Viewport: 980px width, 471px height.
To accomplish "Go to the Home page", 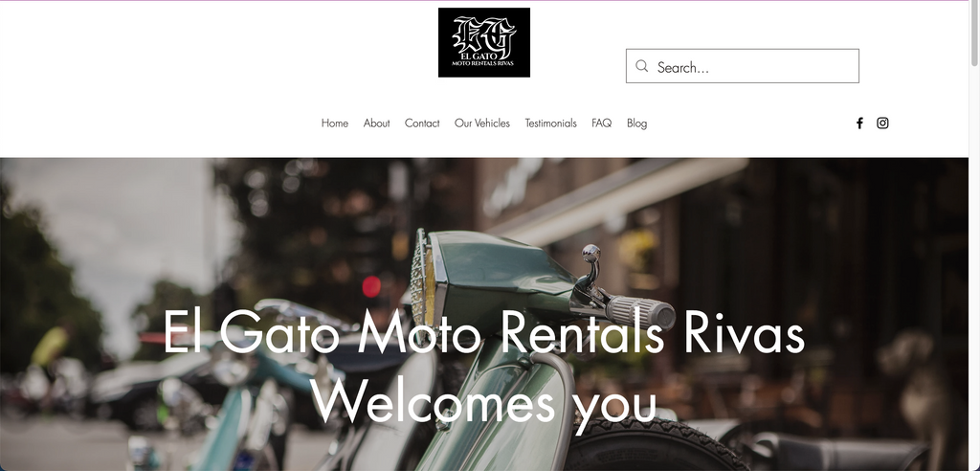I will [334, 123].
